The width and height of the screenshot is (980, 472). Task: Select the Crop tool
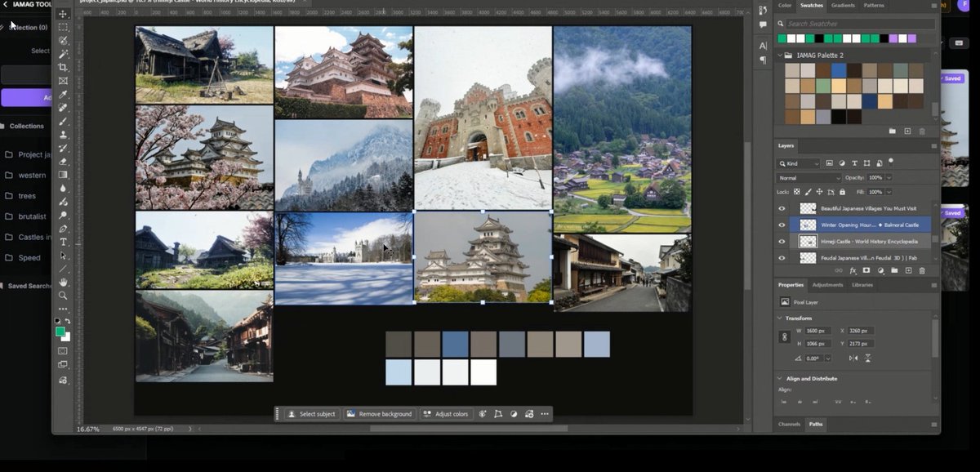coord(63,68)
